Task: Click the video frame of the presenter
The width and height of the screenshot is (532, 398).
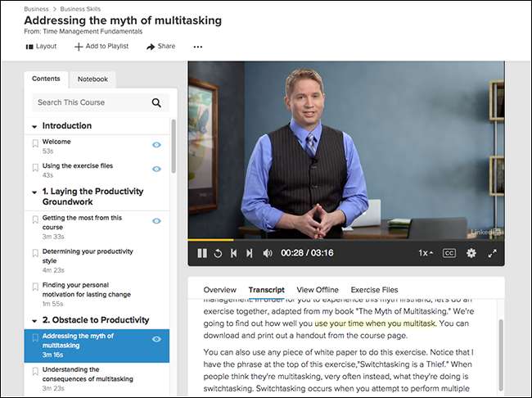Action: pos(346,150)
